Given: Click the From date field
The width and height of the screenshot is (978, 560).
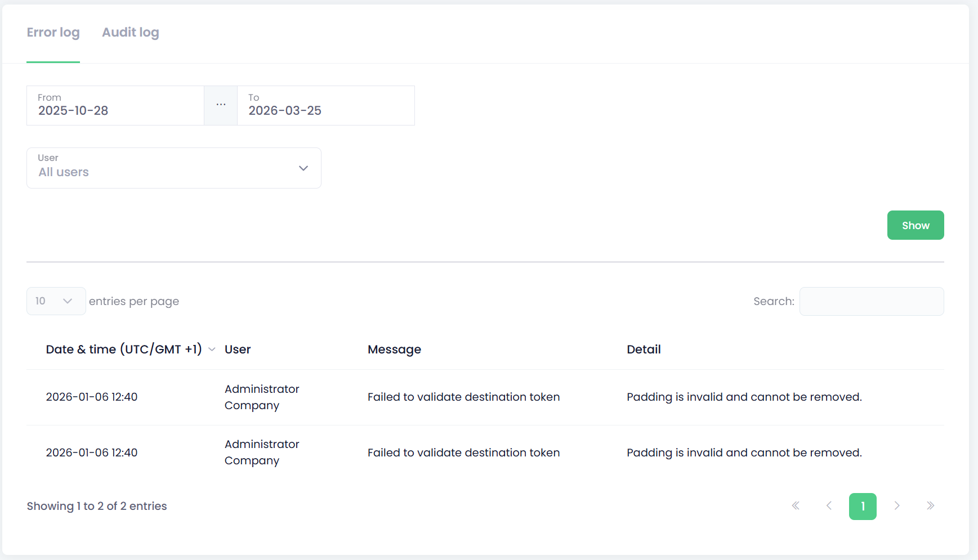Looking at the screenshot, I should point(115,106).
